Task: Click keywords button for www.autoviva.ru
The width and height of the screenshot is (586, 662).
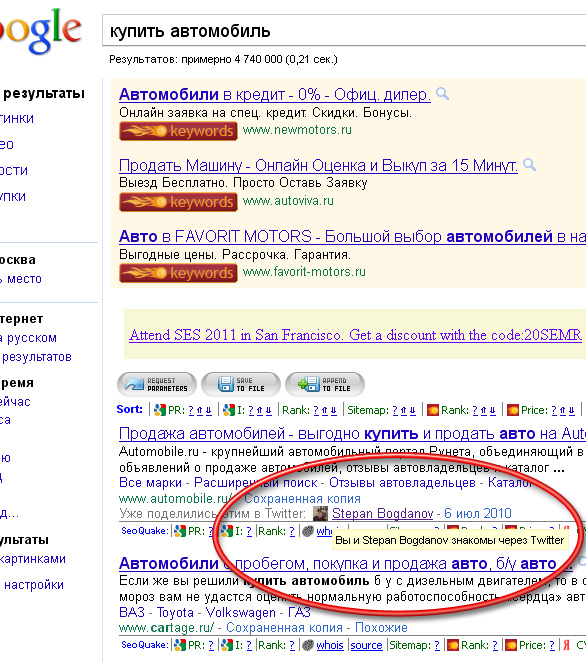Action: click(178, 202)
